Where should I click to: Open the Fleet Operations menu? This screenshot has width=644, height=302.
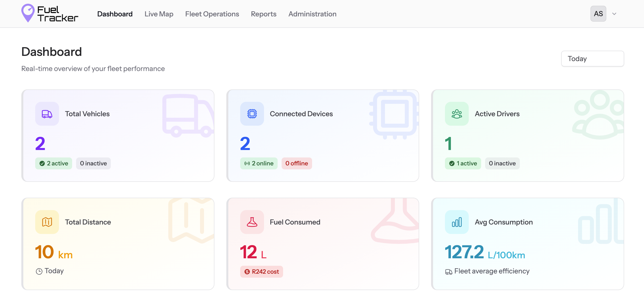pos(212,14)
